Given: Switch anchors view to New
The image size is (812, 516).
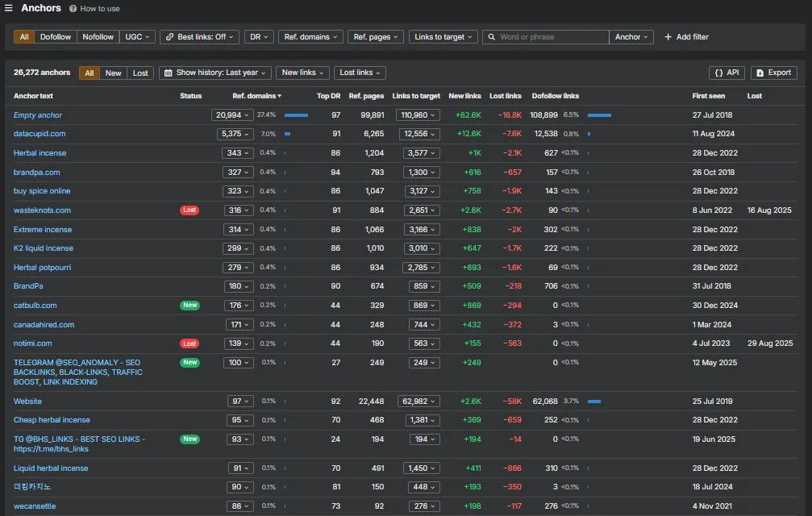Looking at the screenshot, I should [x=114, y=73].
